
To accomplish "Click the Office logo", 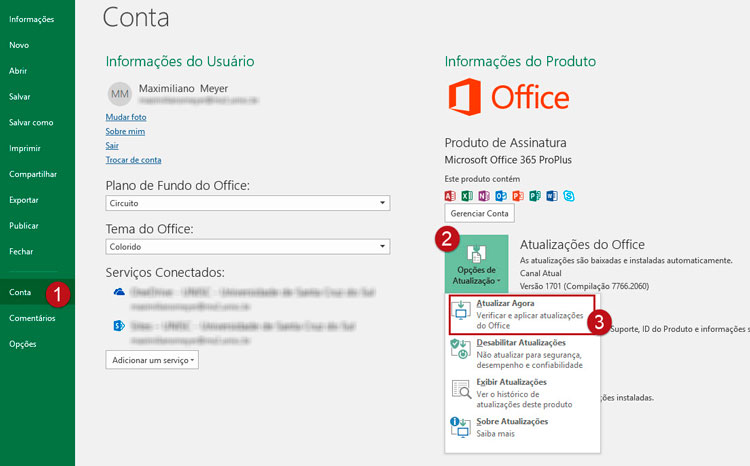I will point(509,97).
